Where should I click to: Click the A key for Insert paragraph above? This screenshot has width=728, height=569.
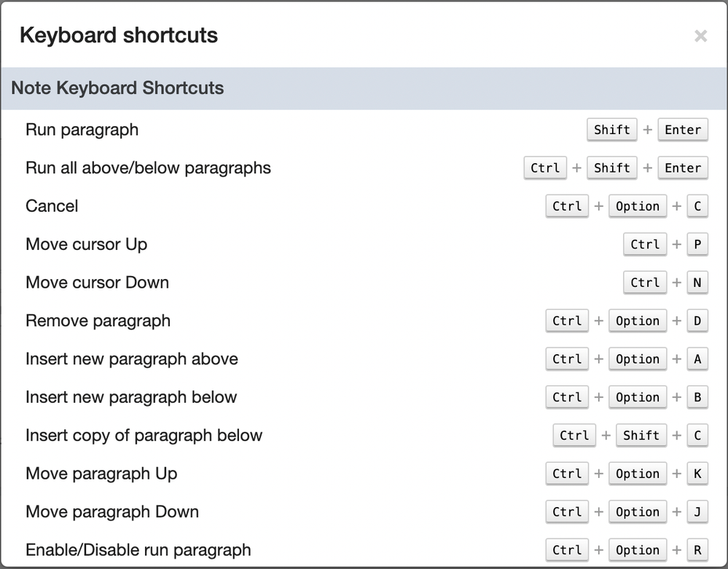(697, 359)
